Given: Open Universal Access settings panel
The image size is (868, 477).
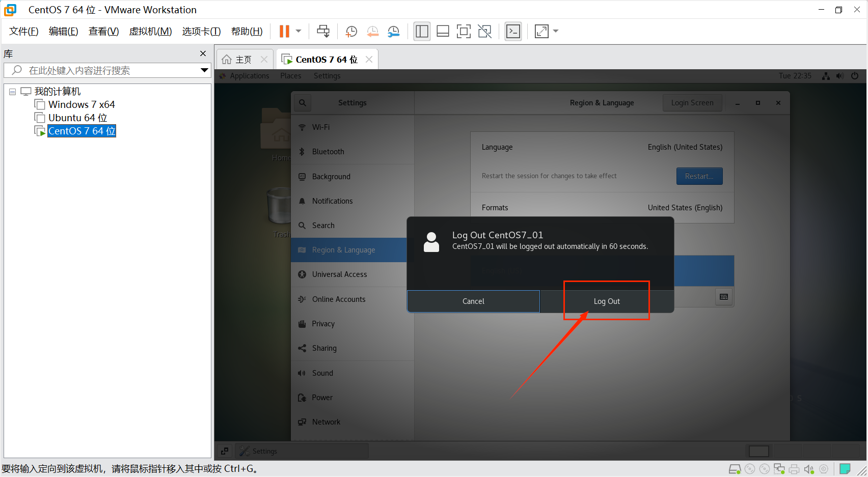Looking at the screenshot, I should tap(352, 274).
